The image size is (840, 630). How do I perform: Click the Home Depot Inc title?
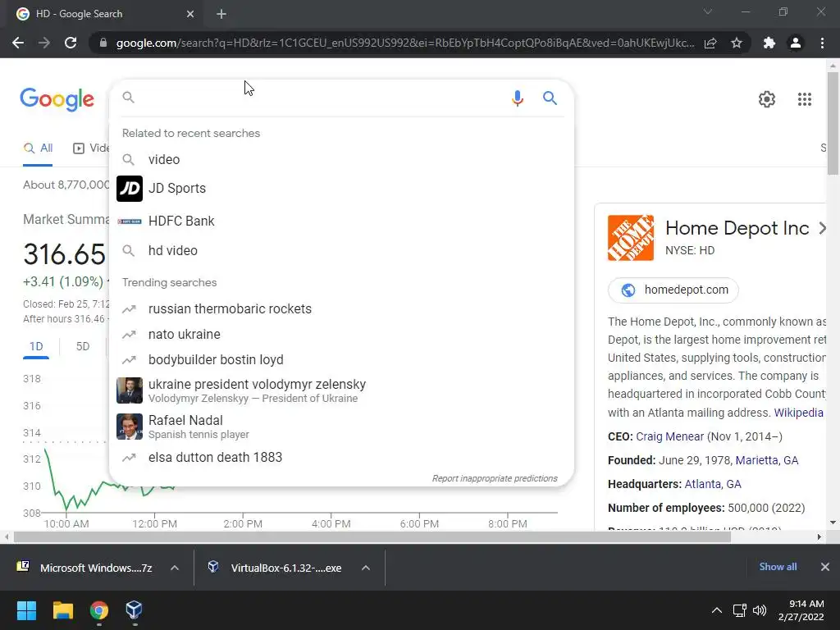(x=737, y=228)
